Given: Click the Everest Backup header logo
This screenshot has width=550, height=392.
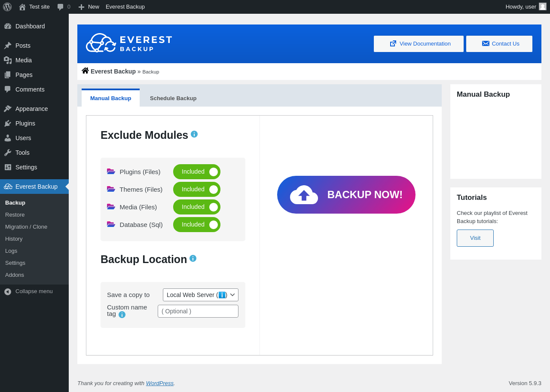Looking at the screenshot, I should (129, 43).
